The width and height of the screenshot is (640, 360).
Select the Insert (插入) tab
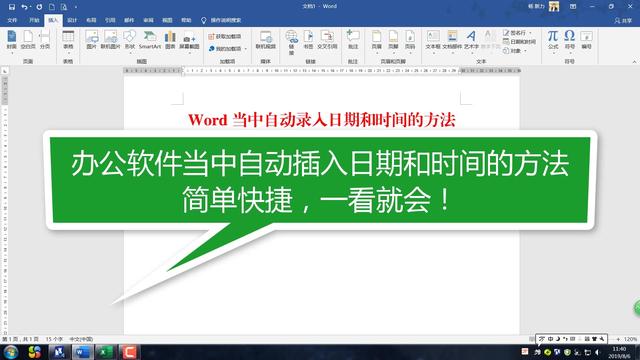(x=53, y=20)
